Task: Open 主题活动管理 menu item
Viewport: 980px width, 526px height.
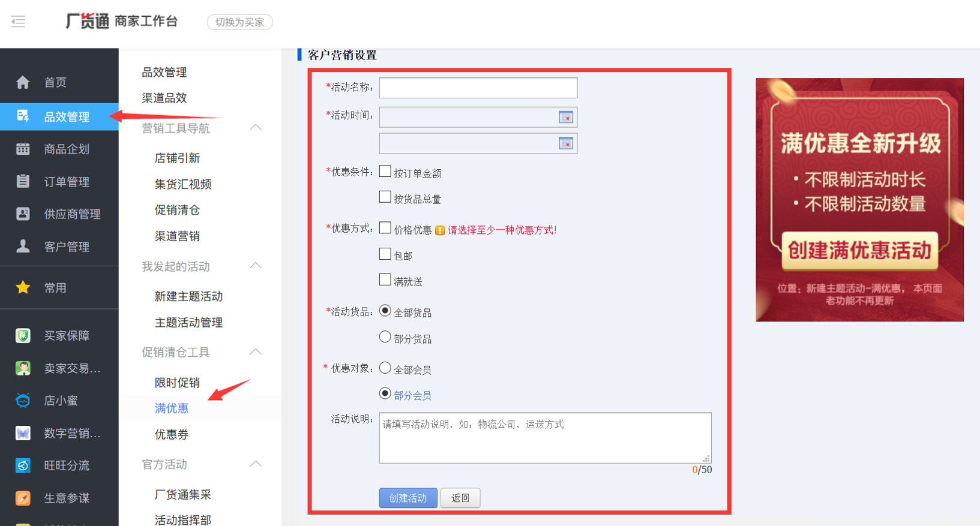Action: pyautogui.click(x=188, y=322)
